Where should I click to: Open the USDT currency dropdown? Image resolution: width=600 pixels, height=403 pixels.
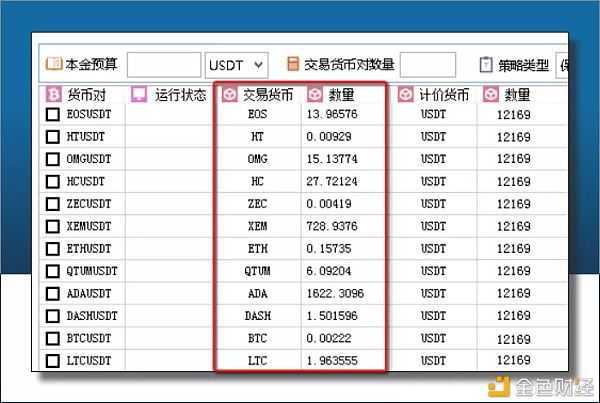point(236,65)
